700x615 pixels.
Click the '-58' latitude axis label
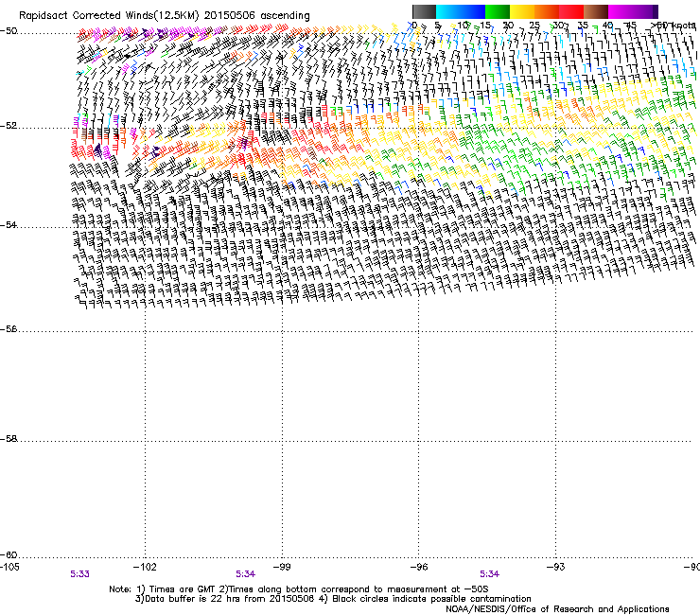pos(9,439)
